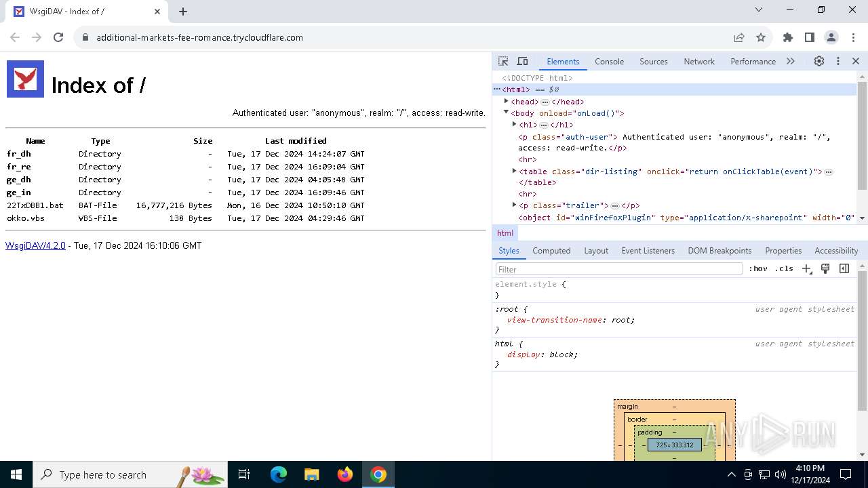The width and height of the screenshot is (868, 488).
Task: Toggle the .cls element classes button
Action: [784, 268]
